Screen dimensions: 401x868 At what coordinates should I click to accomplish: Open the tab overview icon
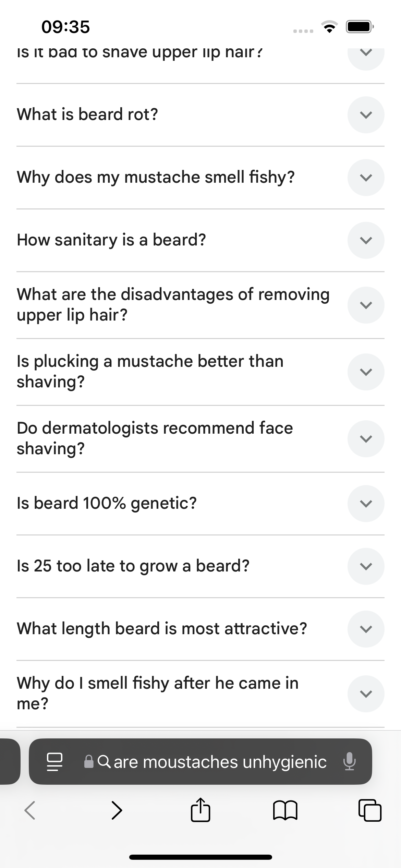click(x=369, y=810)
